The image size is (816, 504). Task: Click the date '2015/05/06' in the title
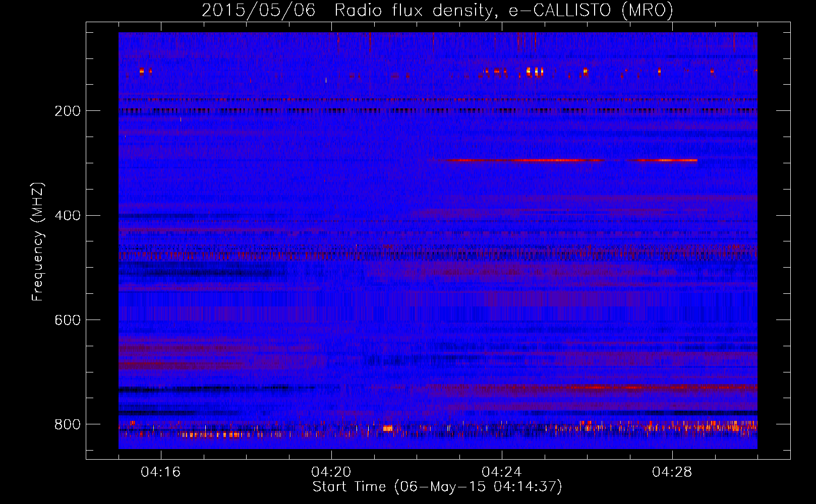[259, 11]
